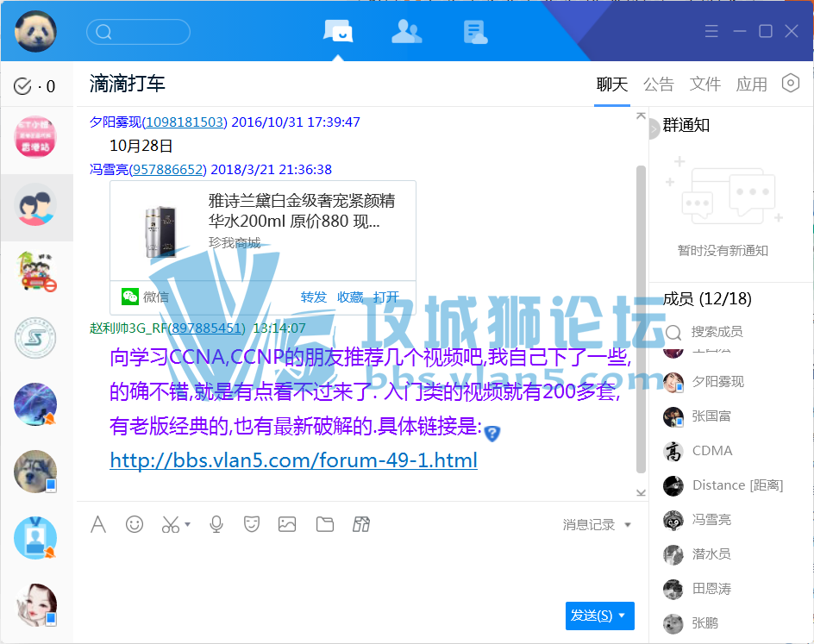Click the chat history vertical scrollbar

pos(642,319)
